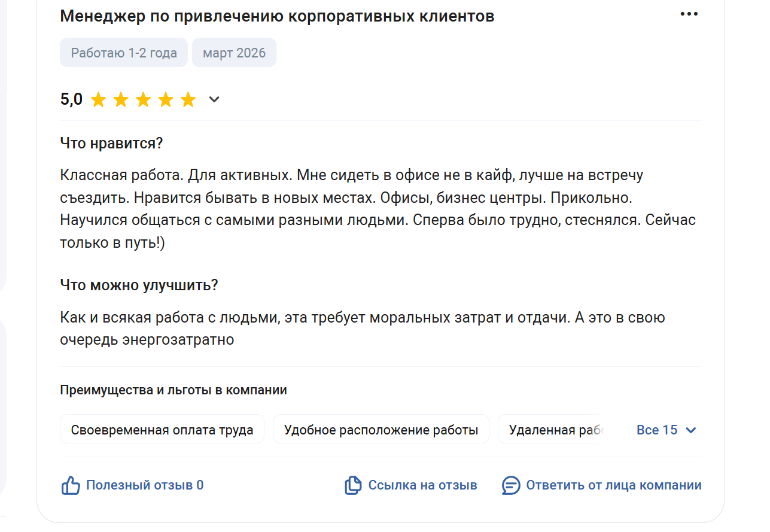Select 'Своевременная оплата труда' benefit chip

coord(162,430)
